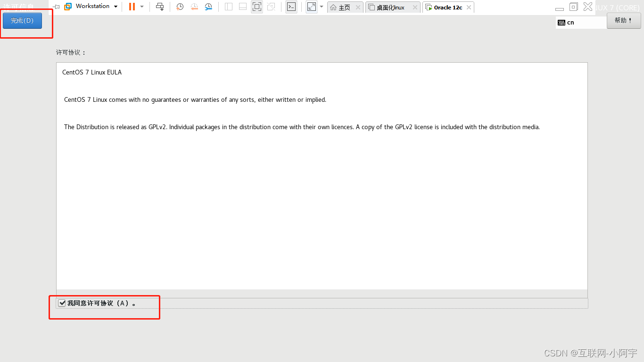Open the Workstation menu
644x362 pixels.
[97, 7]
